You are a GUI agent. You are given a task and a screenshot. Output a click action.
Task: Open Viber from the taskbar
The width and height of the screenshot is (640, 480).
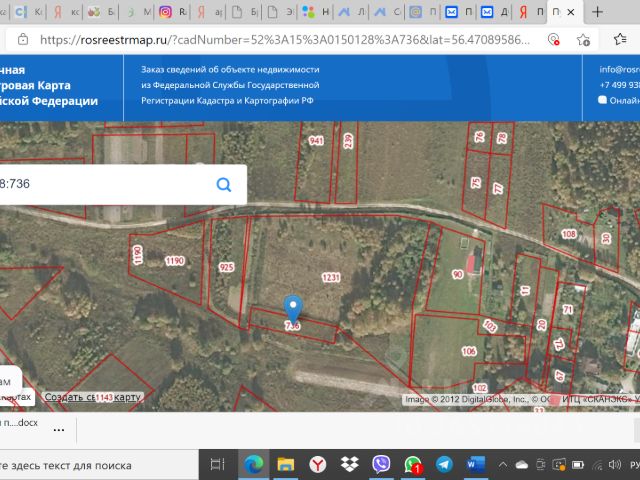pos(381,465)
